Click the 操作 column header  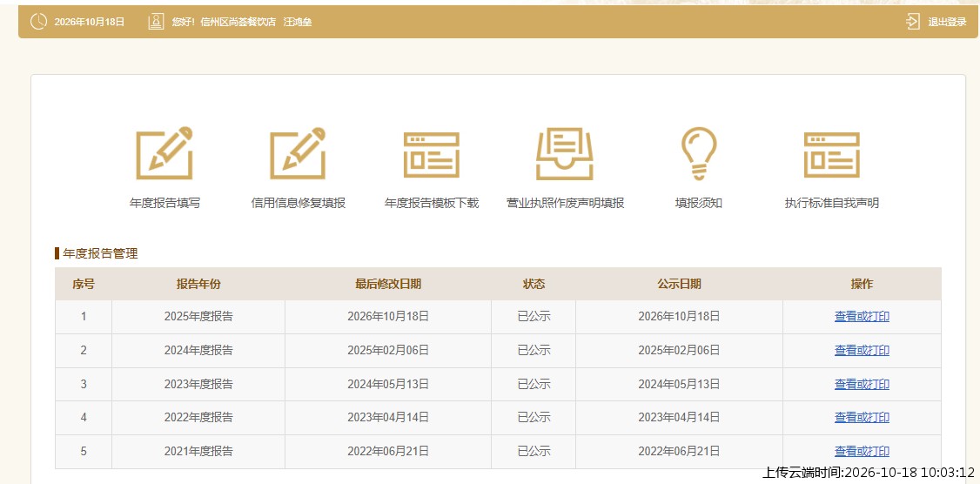point(862,284)
